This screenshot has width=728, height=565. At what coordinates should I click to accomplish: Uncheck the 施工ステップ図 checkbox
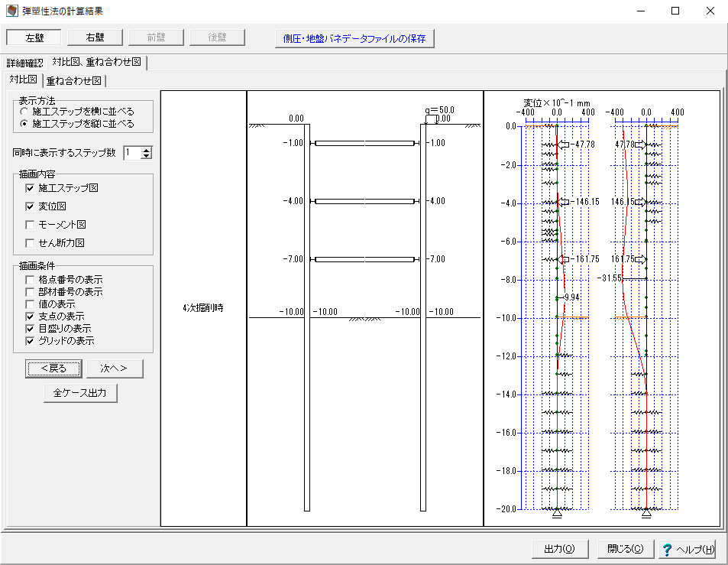30,187
